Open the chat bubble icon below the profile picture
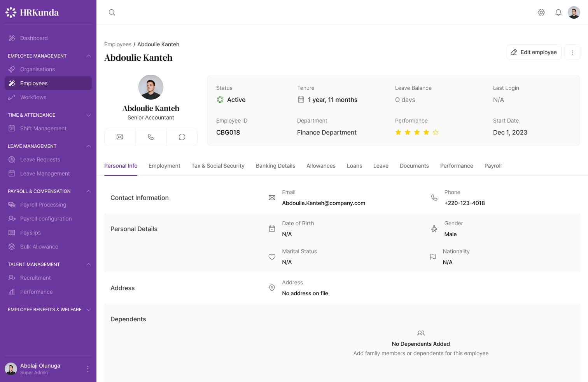588x382 pixels. pyautogui.click(x=182, y=137)
